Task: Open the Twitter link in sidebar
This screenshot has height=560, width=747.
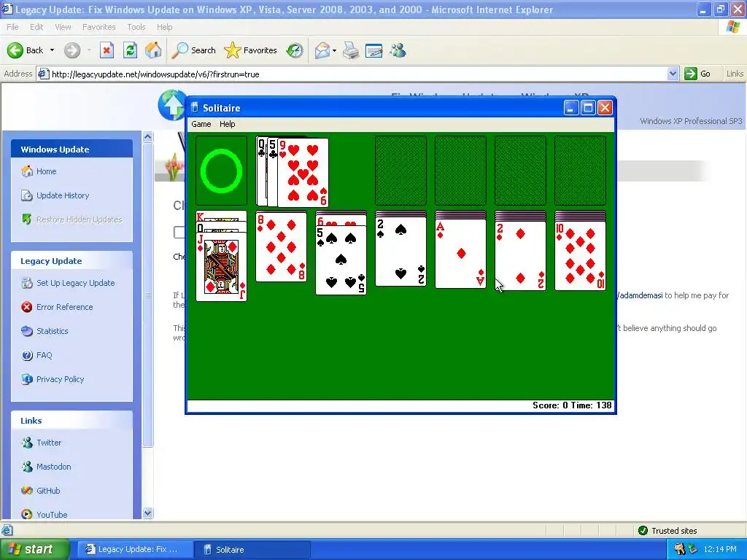Action: tap(49, 443)
